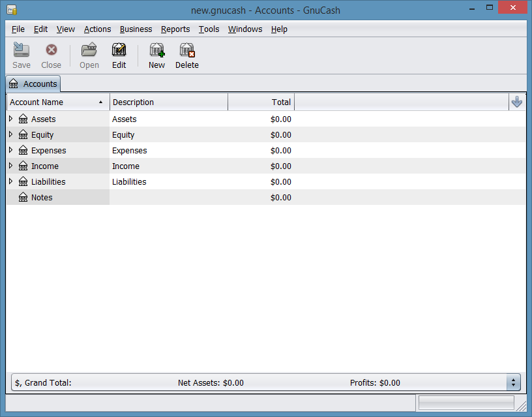Click the Assets description cell
Image resolution: width=532 pixels, height=417 pixels.
(168, 119)
